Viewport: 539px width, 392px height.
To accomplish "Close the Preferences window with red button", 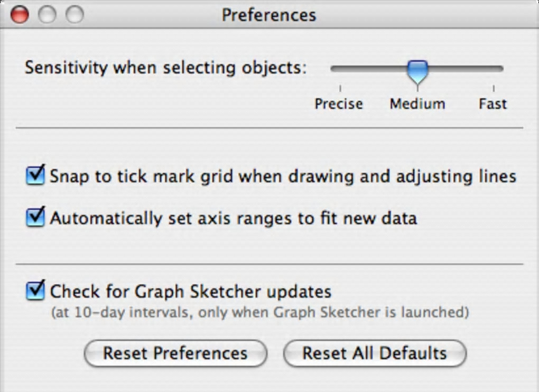I will [x=20, y=14].
